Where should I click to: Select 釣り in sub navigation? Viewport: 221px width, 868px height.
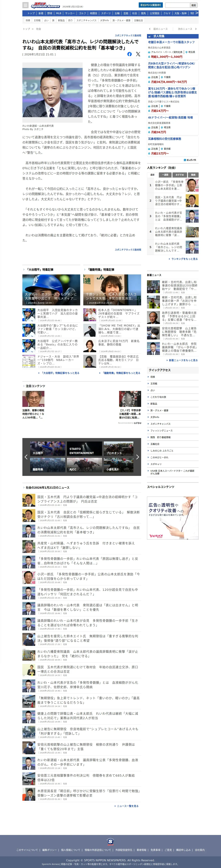70,20
